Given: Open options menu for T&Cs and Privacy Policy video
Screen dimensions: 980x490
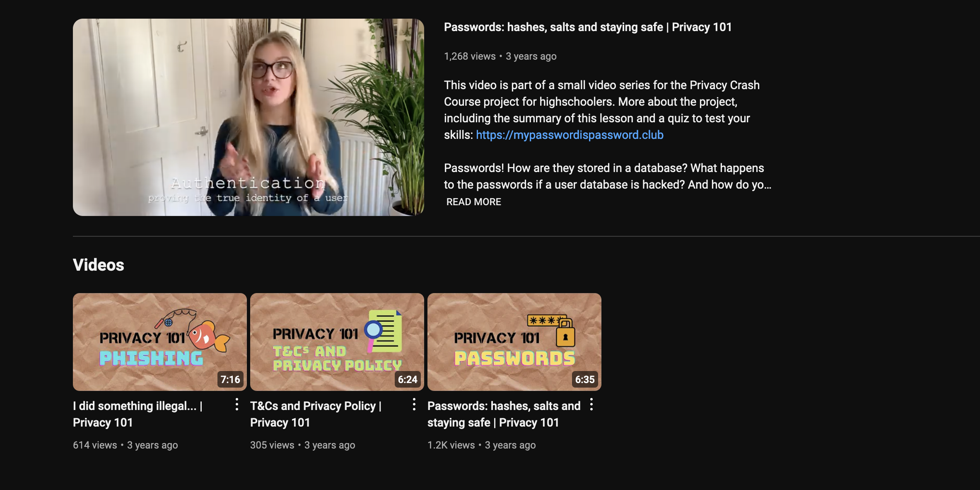Looking at the screenshot, I should tap(414, 405).
